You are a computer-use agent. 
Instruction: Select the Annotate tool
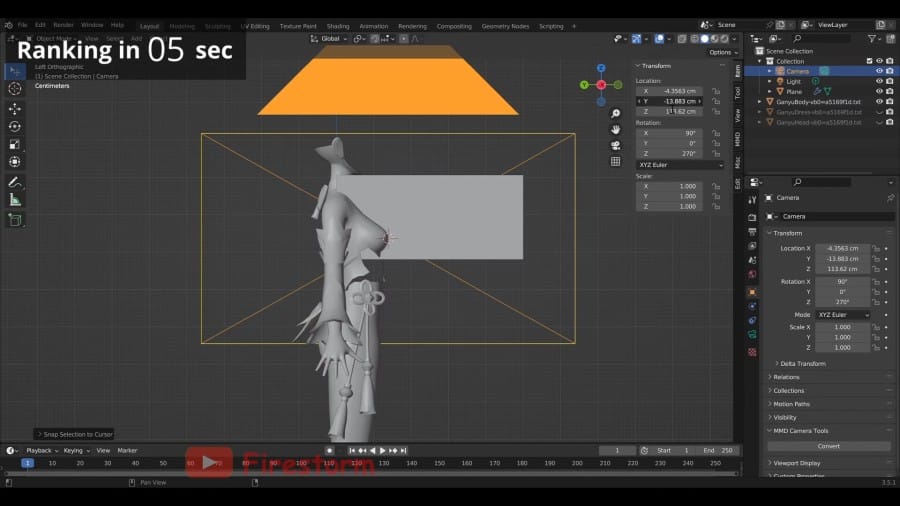coord(15,182)
